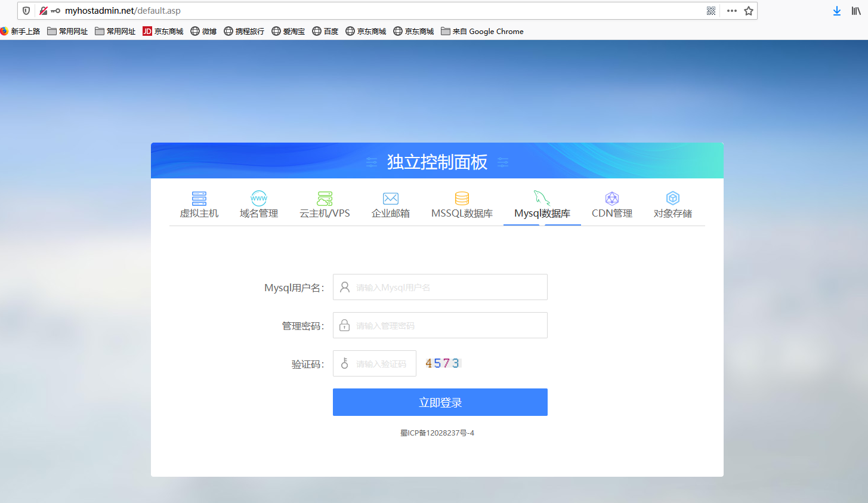This screenshot has height=503, width=868.
Task: Open the 蜀ICP备12028237号-4 link
Action: coord(437,433)
